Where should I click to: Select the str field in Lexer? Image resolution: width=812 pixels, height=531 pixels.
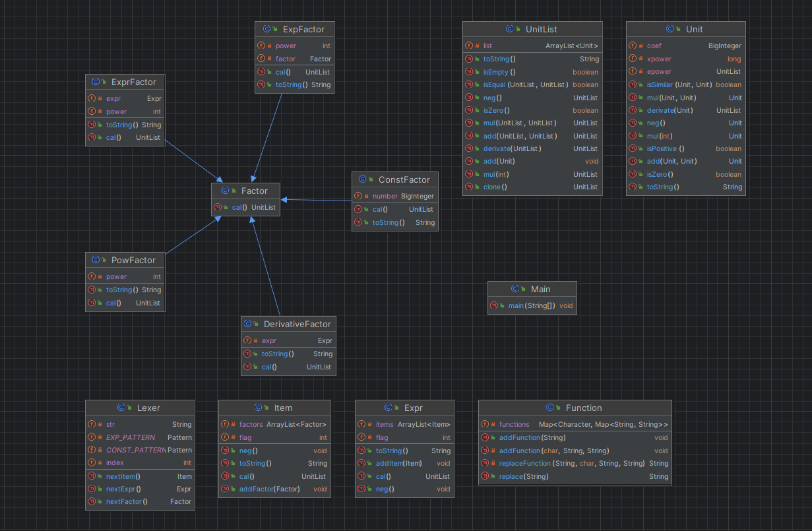click(141, 424)
